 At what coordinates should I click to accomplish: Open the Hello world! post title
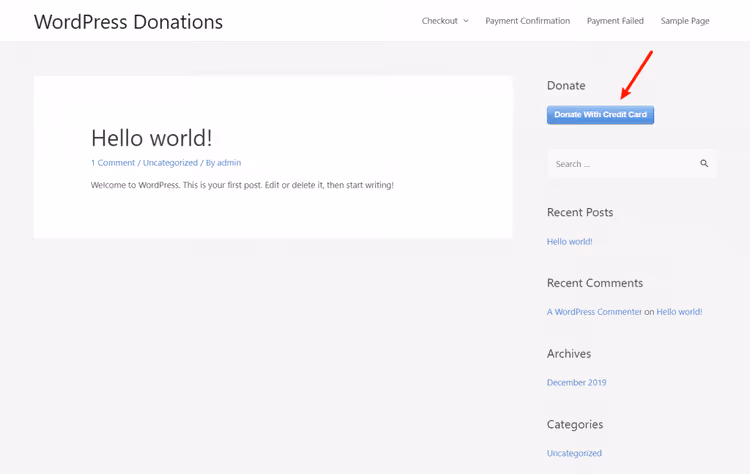152,138
